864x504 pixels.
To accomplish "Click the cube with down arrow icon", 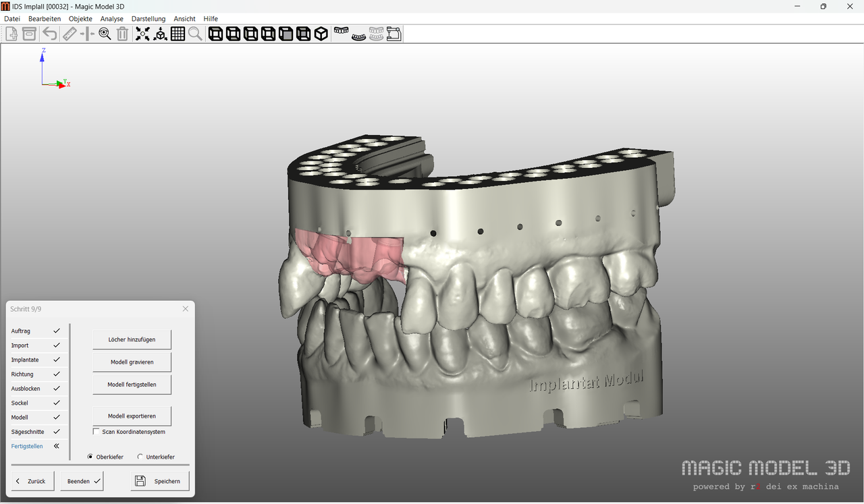I will click(x=160, y=34).
